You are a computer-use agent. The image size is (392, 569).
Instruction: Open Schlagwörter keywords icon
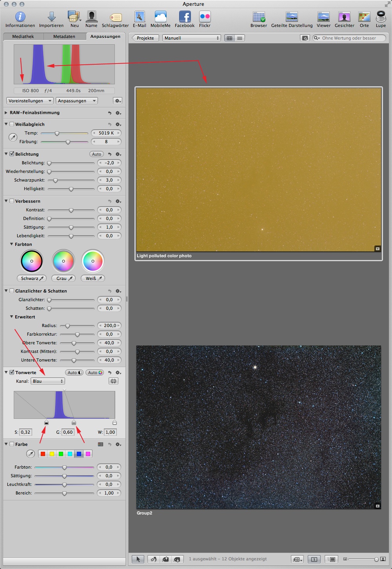coord(115,17)
